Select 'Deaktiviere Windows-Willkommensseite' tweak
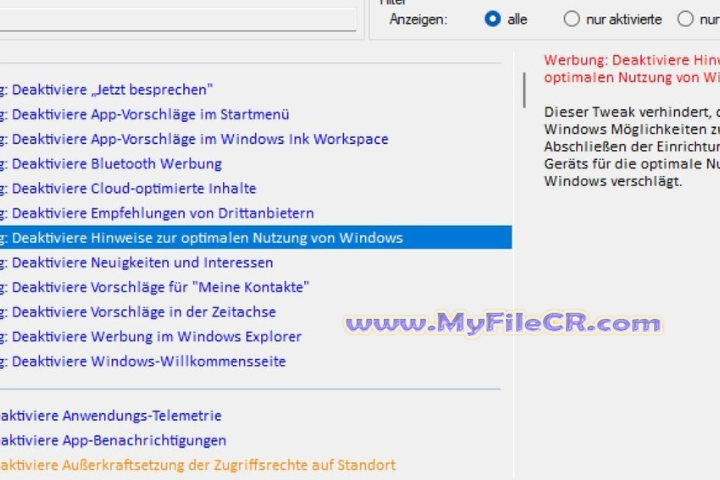The image size is (720, 480). 148,362
